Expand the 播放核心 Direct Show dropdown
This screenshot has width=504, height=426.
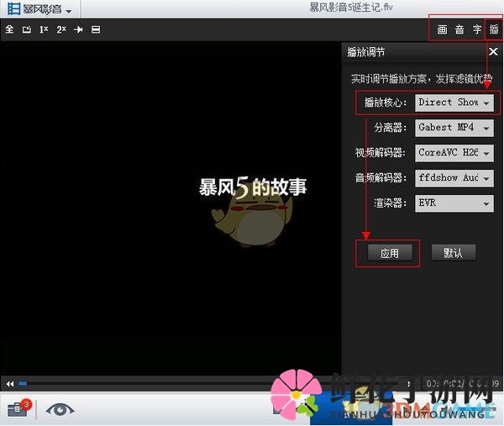(454, 103)
